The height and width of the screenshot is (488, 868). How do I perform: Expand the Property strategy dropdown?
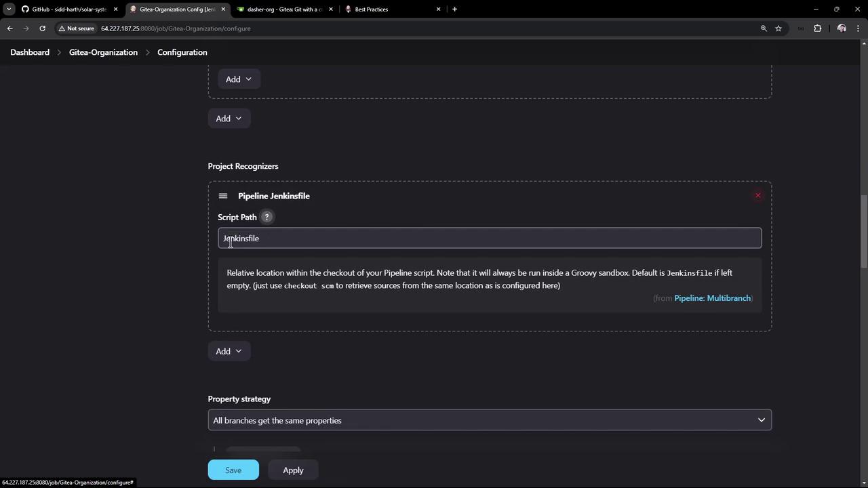[x=490, y=420]
